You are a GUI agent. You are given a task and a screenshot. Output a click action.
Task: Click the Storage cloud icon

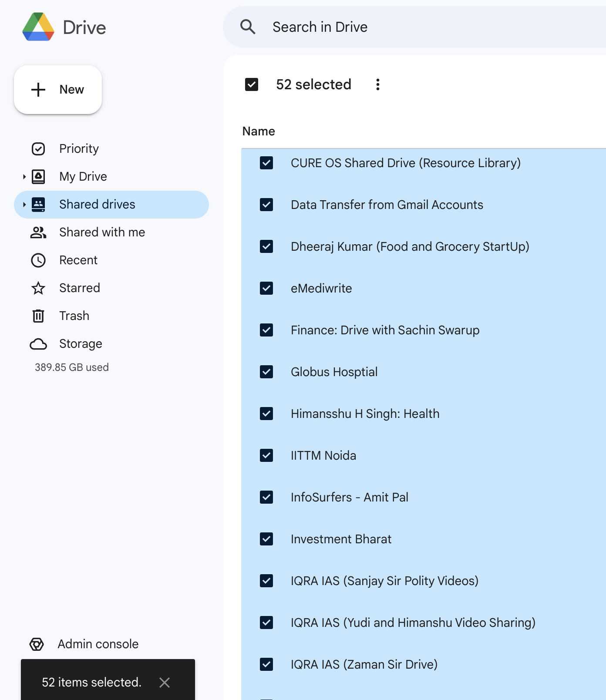point(38,344)
